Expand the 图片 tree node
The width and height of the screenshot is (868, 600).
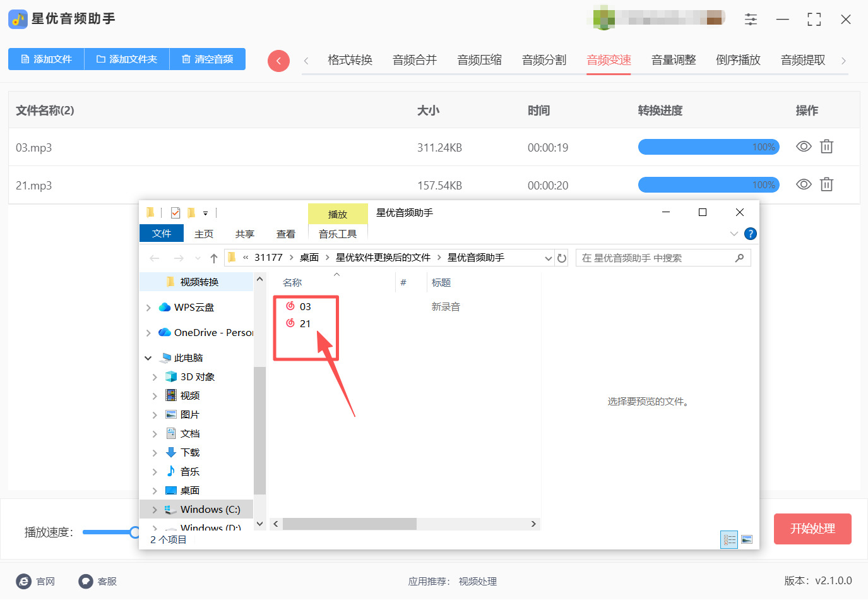click(155, 415)
